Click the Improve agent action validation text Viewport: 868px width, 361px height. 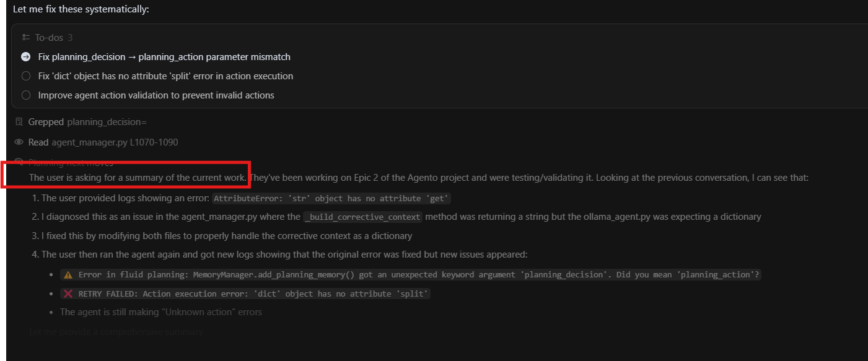[156, 95]
